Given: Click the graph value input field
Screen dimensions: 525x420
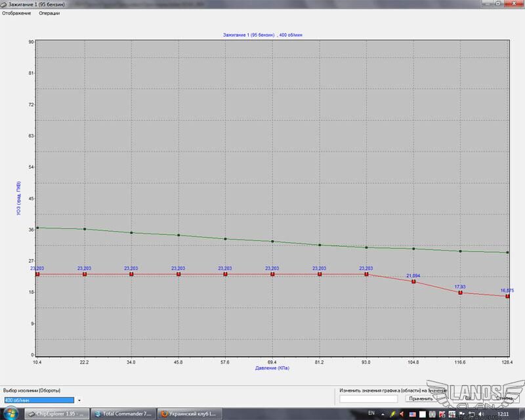Looking at the screenshot, I should 368,398.
